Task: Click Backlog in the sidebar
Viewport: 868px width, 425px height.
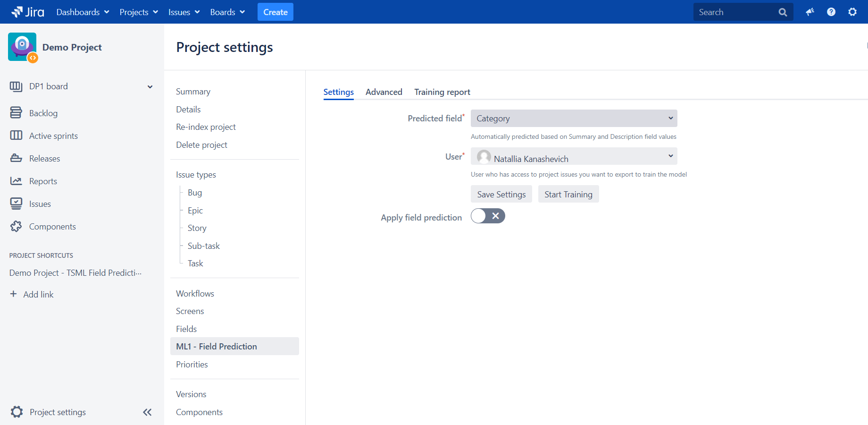Action: click(43, 113)
